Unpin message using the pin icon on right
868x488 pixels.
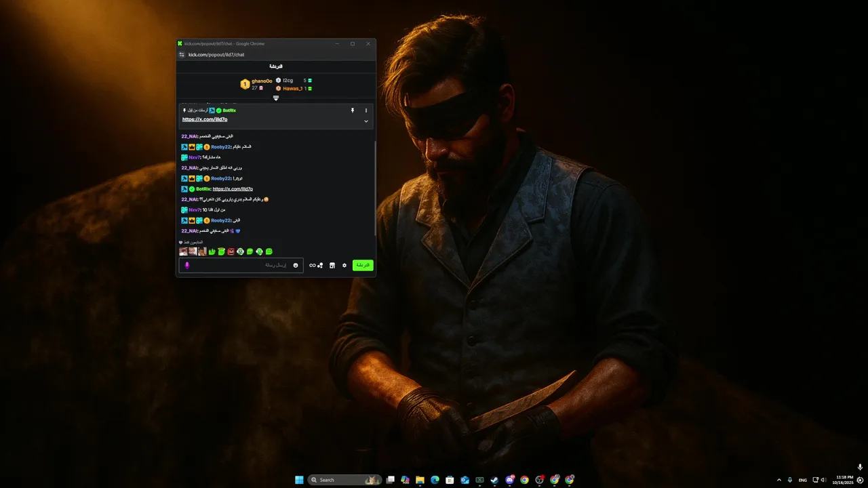click(x=352, y=110)
